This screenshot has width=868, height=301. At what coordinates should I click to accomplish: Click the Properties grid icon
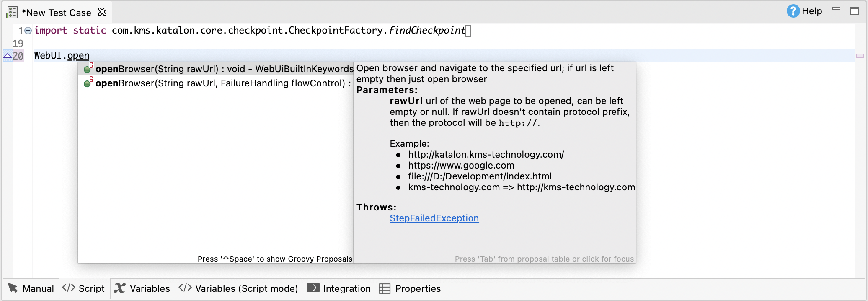(x=385, y=288)
